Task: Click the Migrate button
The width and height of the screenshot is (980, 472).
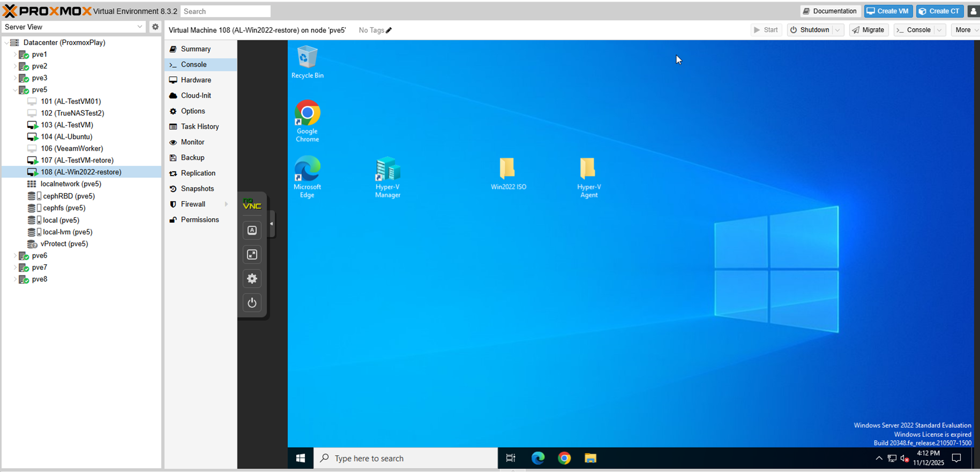Action: (x=869, y=30)
